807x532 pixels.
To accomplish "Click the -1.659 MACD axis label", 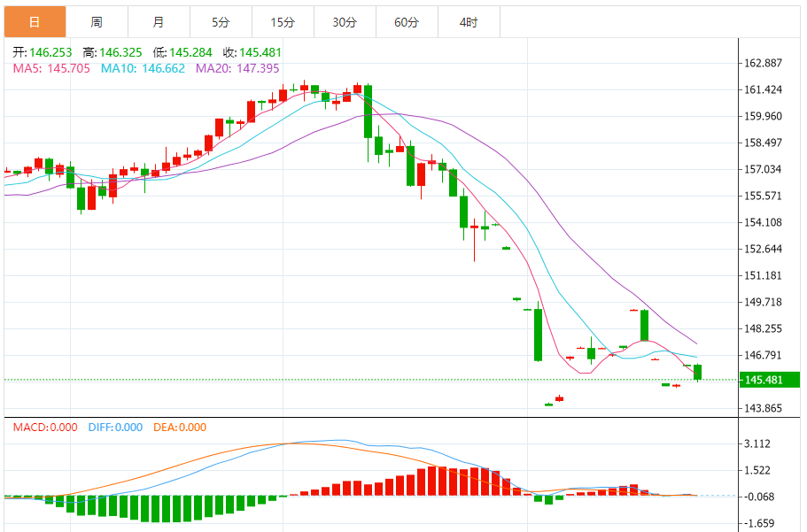I will click(x=757, y=523).
